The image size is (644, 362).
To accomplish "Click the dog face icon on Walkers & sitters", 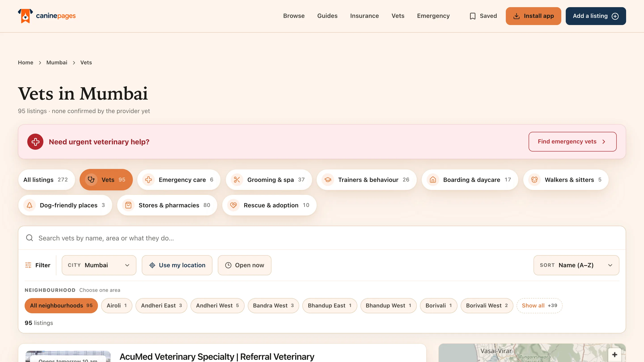I will [x=534, y=180].
